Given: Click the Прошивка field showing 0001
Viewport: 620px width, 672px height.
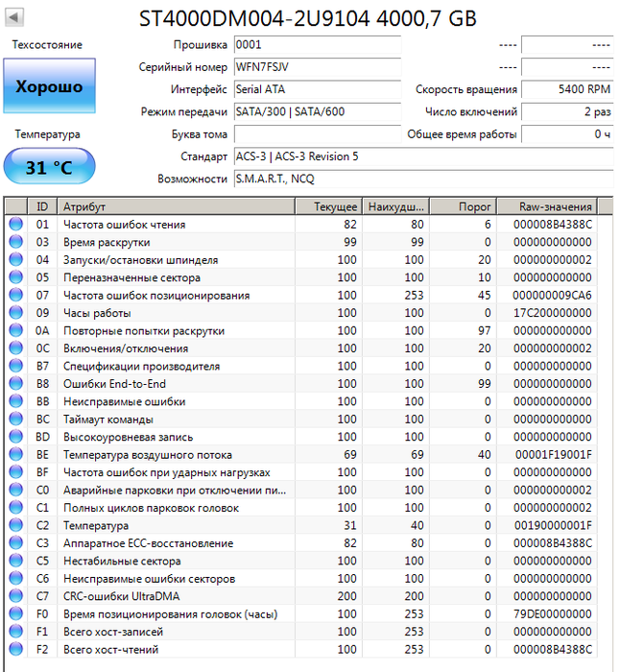Looking at the screenshot, I should click(x=318, y=44).
